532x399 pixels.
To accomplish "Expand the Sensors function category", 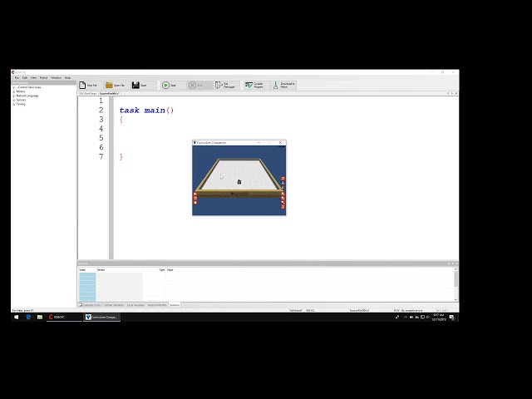I will pyautogui.click(x=13, y=100).
